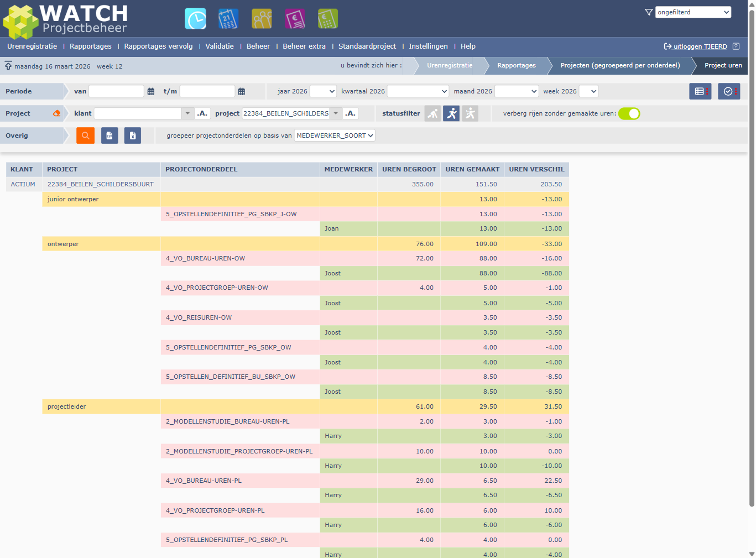Screen dimensions: 756x558
Task: Open the 'kwartaal 2026' dropdown
Action: [418, 91]
